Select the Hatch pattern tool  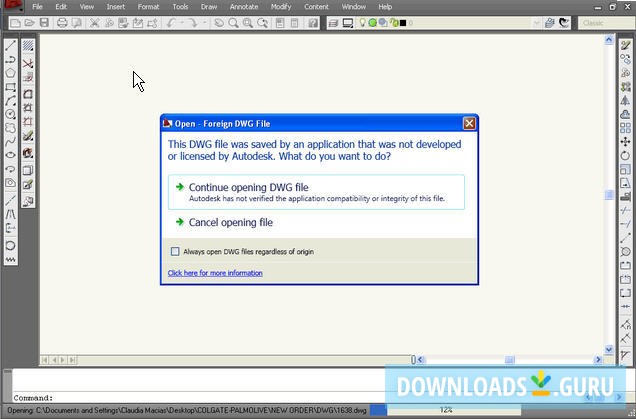tap(28, 46)
